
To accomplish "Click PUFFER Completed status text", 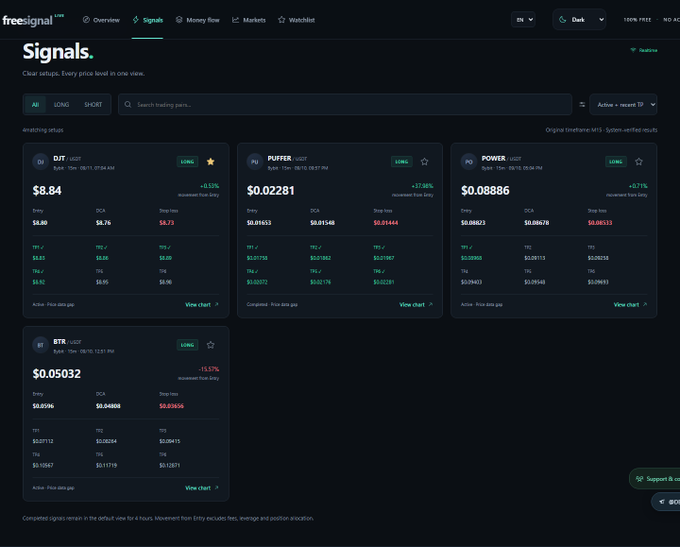I will 272,305.
